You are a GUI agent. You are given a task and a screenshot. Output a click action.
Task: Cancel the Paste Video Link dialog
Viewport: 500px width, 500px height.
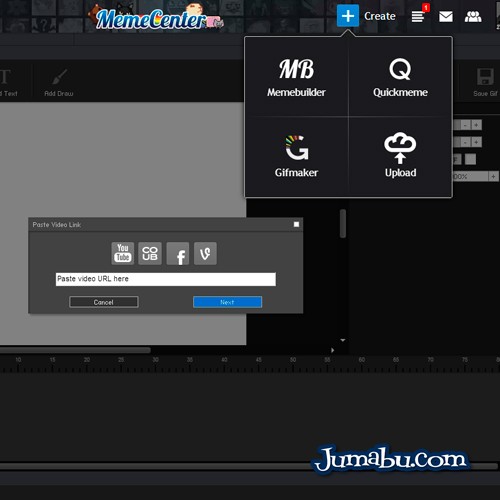(x=104, y=302)
